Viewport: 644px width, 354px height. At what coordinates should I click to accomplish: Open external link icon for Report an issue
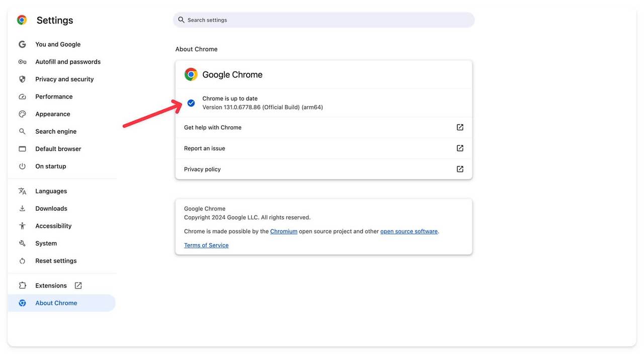[460, 148]
